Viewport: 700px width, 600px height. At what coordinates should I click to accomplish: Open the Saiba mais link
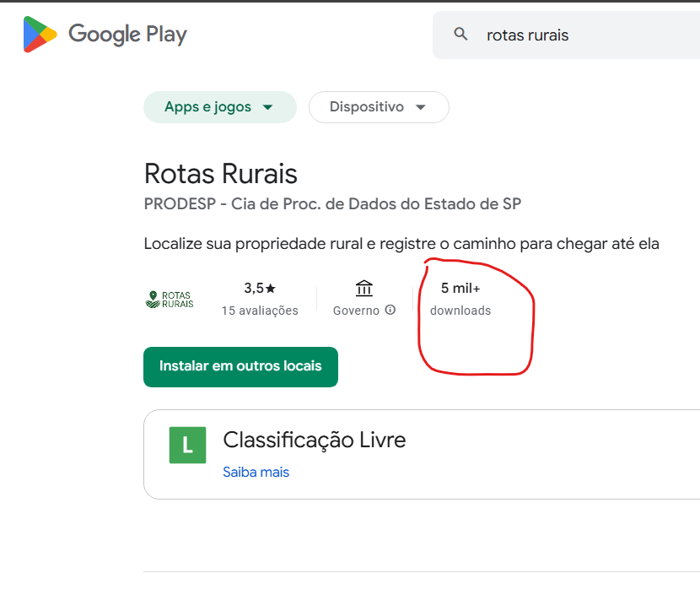click(x=256, y=473)
